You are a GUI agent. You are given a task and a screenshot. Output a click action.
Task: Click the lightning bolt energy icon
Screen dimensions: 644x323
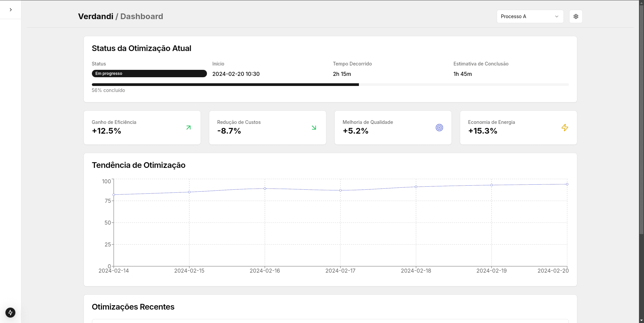point(565,128)
